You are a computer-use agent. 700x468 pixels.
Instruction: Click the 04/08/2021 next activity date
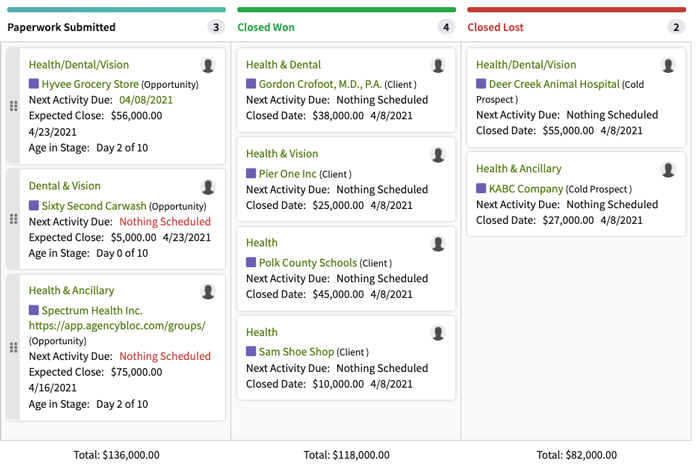[146, 100]
